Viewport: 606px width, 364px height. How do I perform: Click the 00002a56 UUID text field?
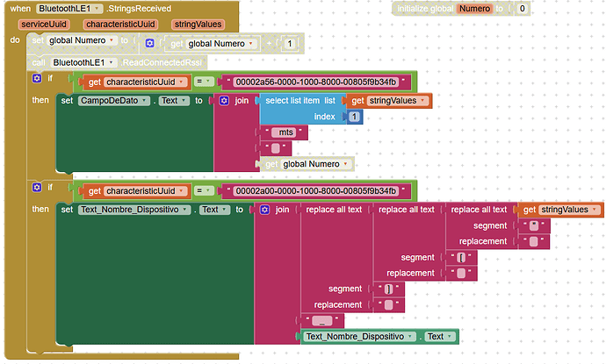(314, 82)
